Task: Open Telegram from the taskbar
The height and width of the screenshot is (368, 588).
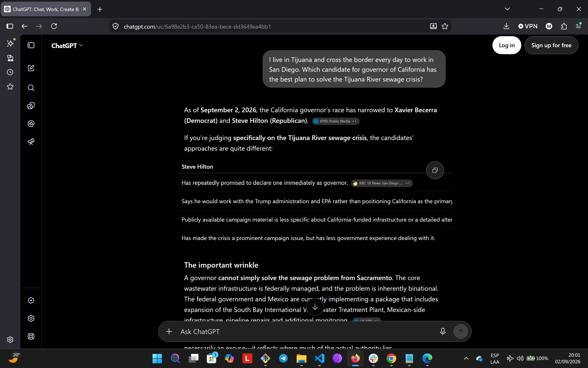Action: [x=283, y=358]
